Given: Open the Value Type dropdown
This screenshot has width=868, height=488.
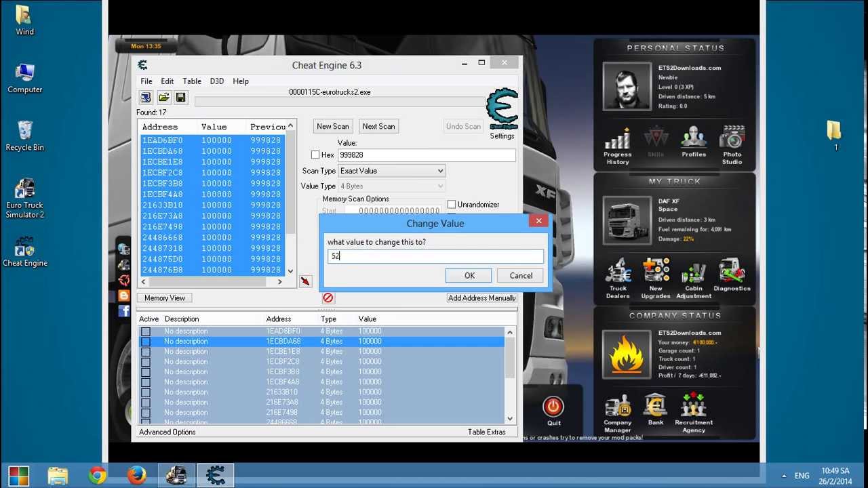Looking at the screenshot, I should pos(391,186).
